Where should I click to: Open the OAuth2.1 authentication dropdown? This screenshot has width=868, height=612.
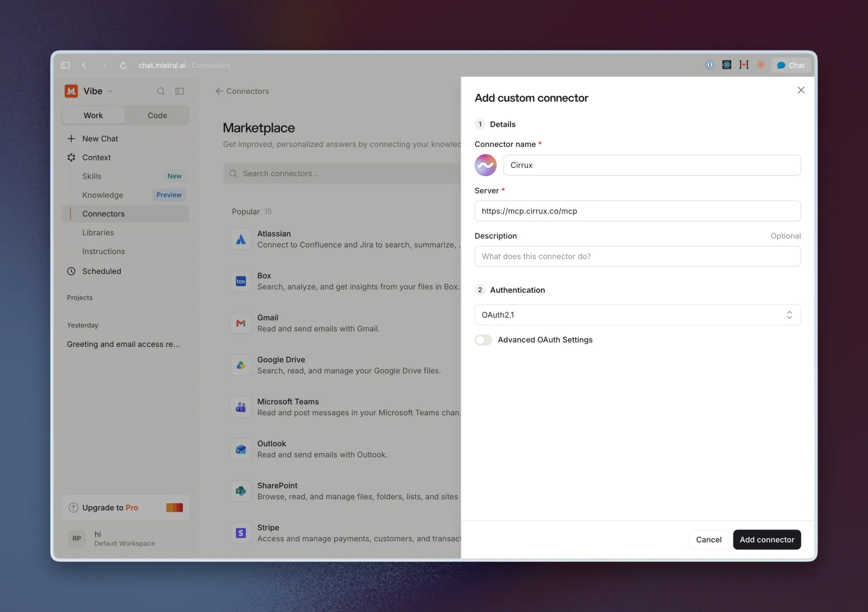pos(637,315)
